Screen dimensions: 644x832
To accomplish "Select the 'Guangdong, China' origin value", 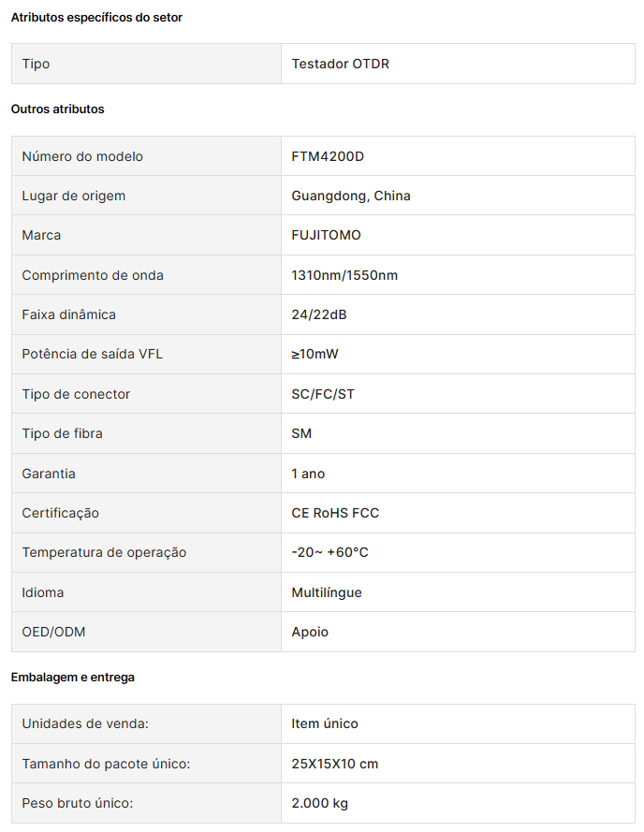I will [x=351, y=196].
